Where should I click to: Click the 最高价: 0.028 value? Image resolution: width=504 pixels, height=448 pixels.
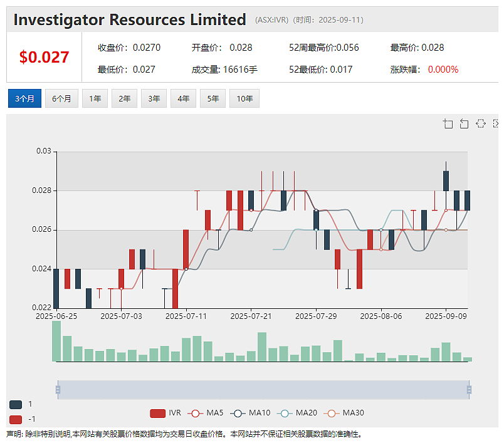coord(417,48)
